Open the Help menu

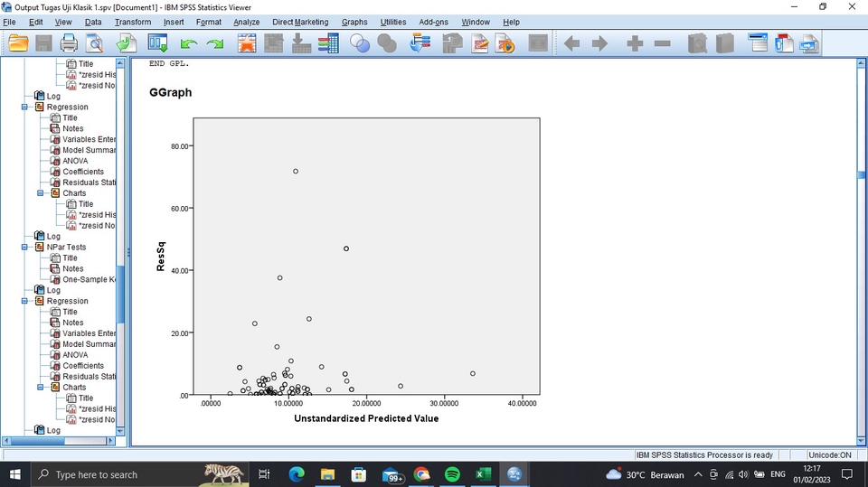(x=511, y=22)
